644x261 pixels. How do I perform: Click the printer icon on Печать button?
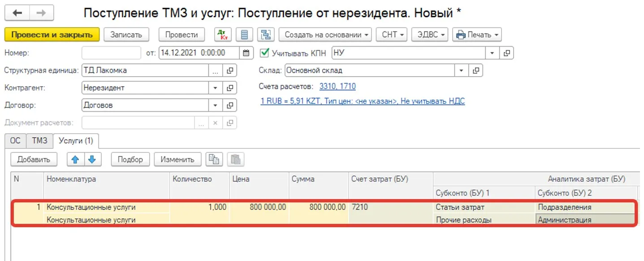(x=461, y=35)
